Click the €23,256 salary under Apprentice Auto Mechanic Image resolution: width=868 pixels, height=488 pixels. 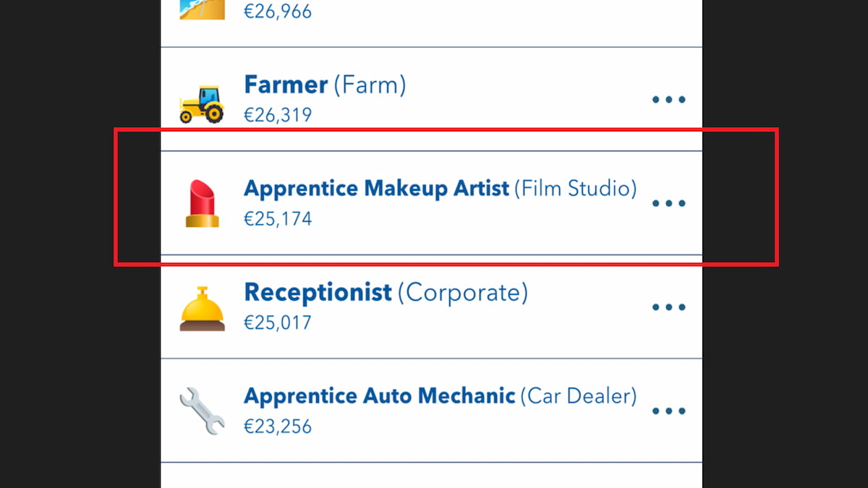coord(278,426)
